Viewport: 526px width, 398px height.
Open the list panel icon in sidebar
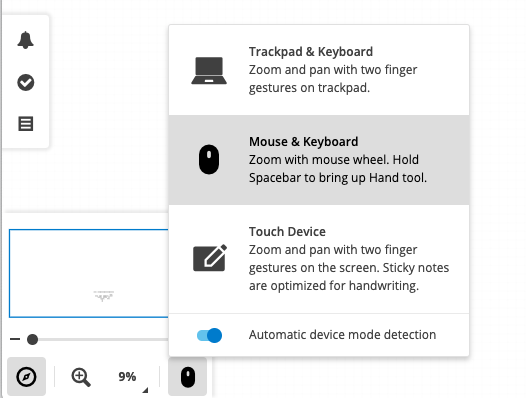coord(25,123)
